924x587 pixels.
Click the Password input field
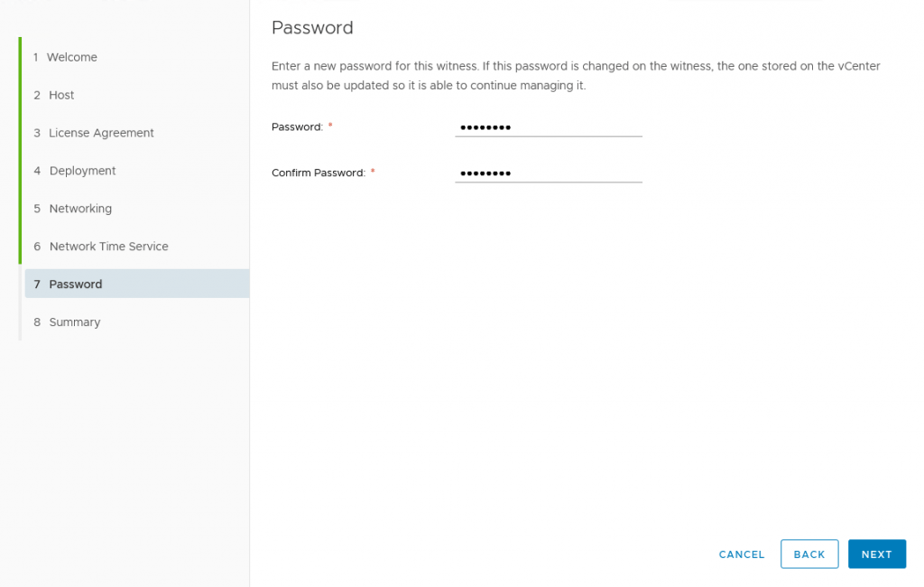[x=548, y=127]
